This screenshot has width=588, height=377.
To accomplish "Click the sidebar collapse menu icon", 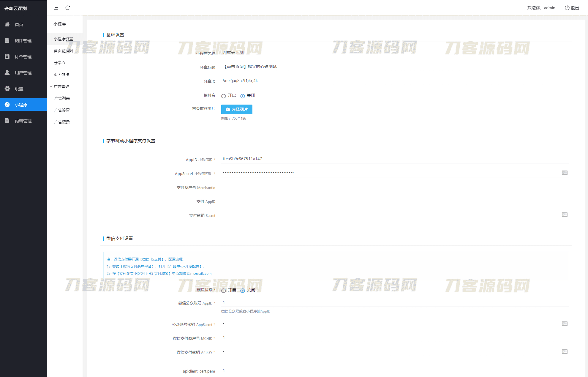I will click(x=56, y=8).
